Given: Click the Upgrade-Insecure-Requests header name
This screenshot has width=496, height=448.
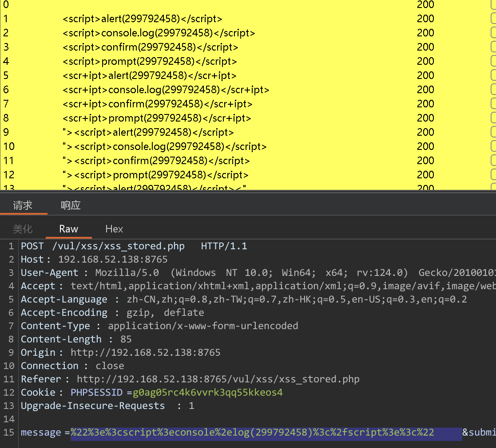Looking at the screenshot, I should (93, 406).
